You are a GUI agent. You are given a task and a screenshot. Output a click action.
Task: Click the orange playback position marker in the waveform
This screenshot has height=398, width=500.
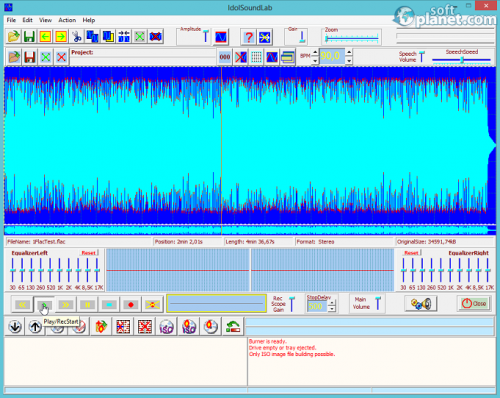221,145
